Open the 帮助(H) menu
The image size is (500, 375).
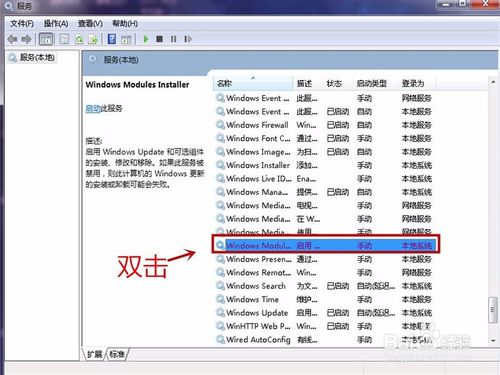pos(125,23)
